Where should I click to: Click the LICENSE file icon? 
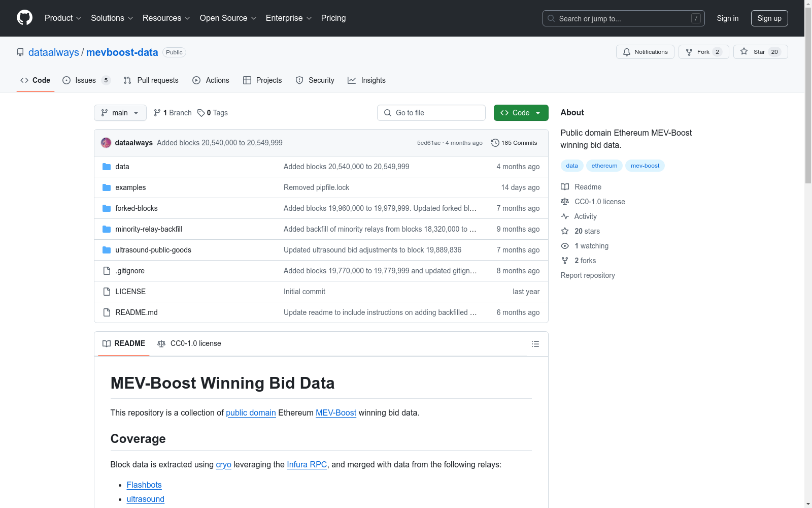pyautogui.click(x=107, y=292)
